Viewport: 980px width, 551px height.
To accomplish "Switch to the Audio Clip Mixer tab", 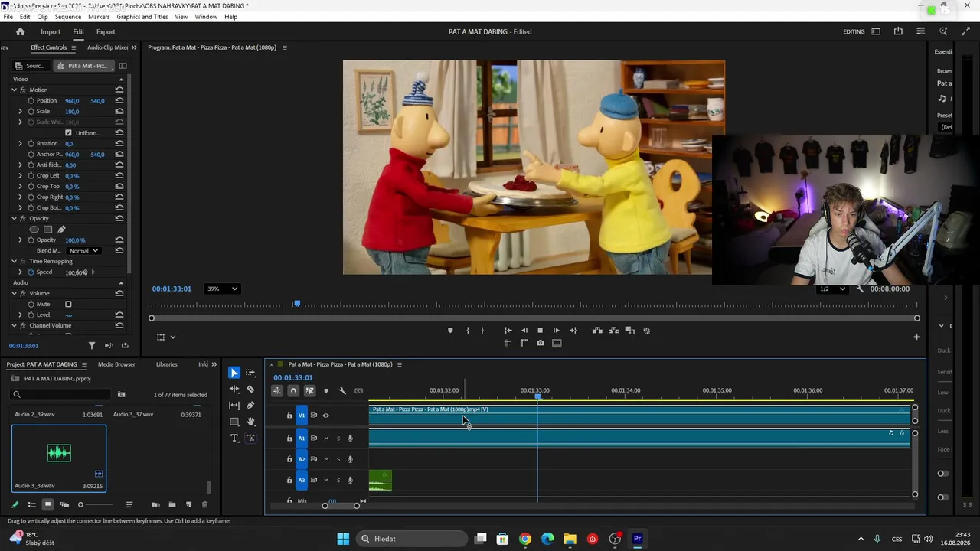I will click(107, 47).
